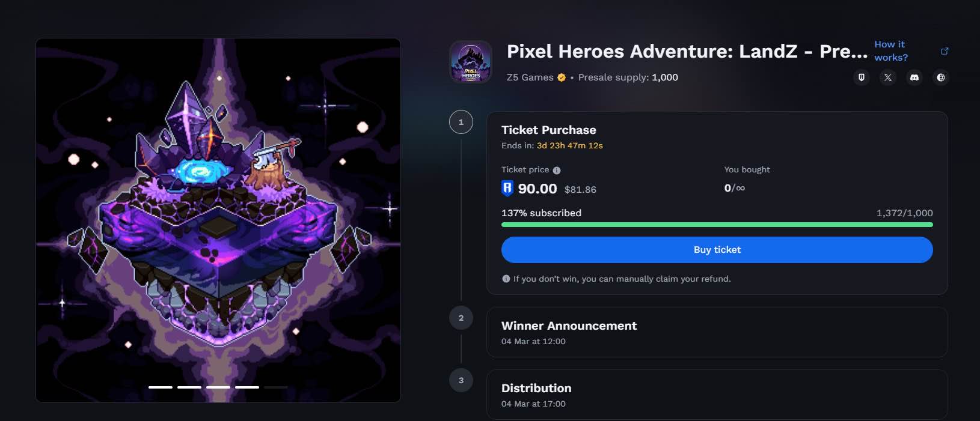Open the How it works? link

[890, 51]
